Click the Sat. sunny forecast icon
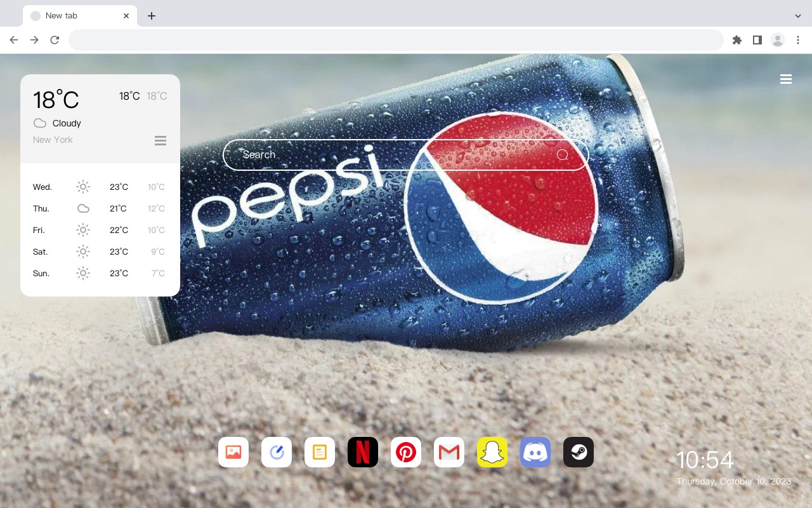The image size is (812, 508). [83, 251]
